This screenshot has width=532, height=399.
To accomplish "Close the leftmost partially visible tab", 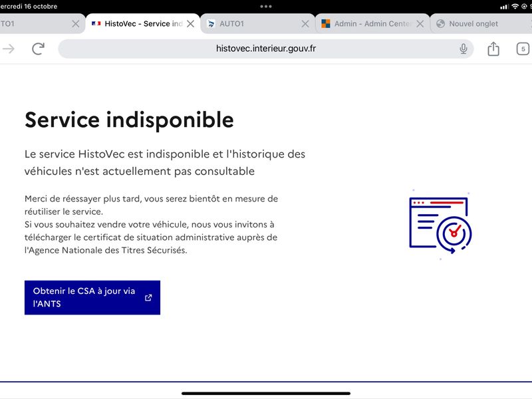I will point(76,24).
